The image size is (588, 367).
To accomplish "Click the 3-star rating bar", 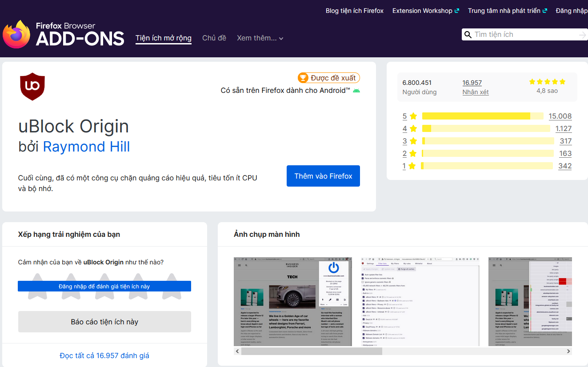I will [x=488, y=141].
